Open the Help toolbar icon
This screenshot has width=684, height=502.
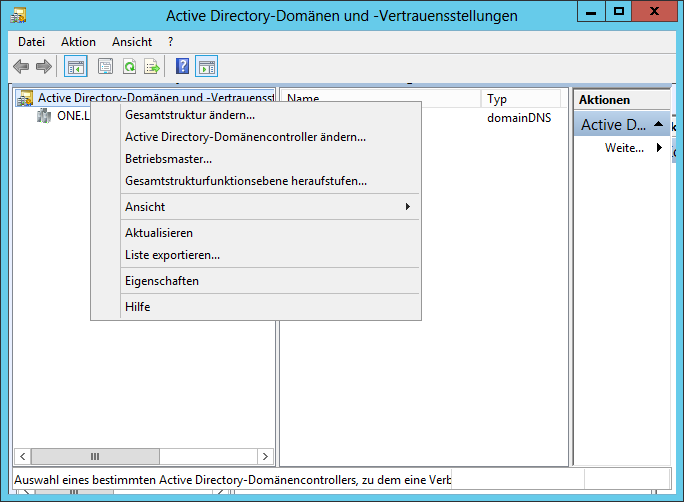182,67
